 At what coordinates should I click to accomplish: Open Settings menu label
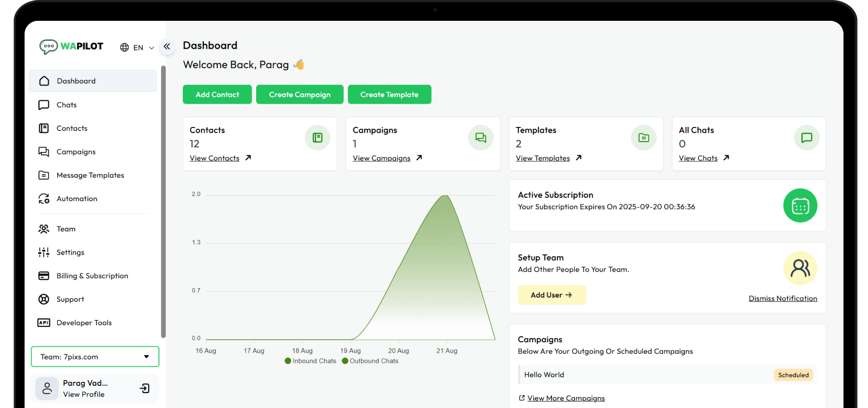70,252
